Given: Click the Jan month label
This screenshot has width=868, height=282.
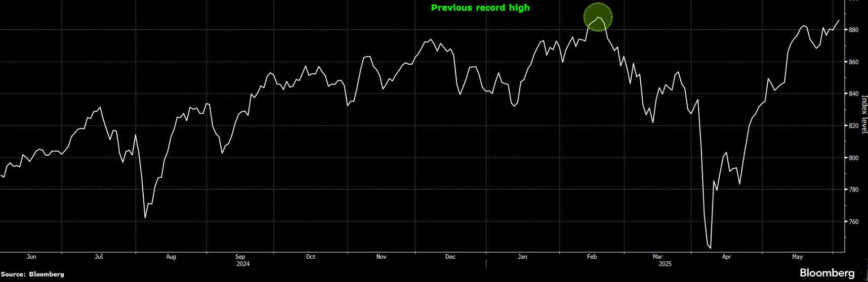Looking at the screenshot, I should [x=522, y=257].
